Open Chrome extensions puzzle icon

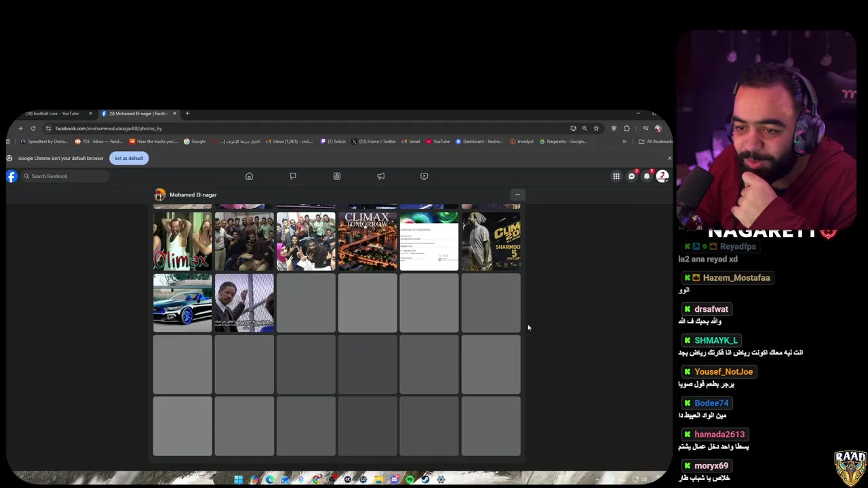tap(627, 128)
